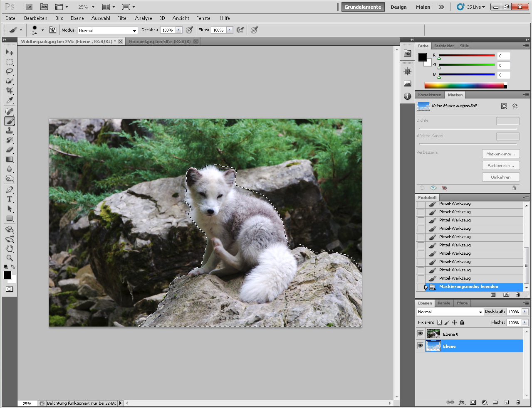Select the Clone Stamp tool
Image resolution: width=532 pixels, height=408 pixels.
click(x=10, y=130)
